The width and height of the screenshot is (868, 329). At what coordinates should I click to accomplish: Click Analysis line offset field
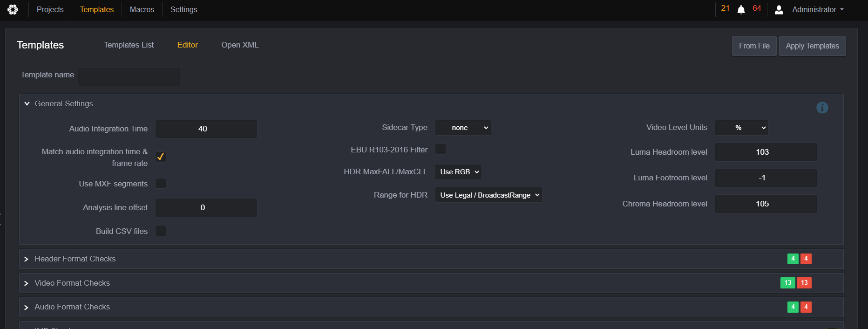(206, 207)
